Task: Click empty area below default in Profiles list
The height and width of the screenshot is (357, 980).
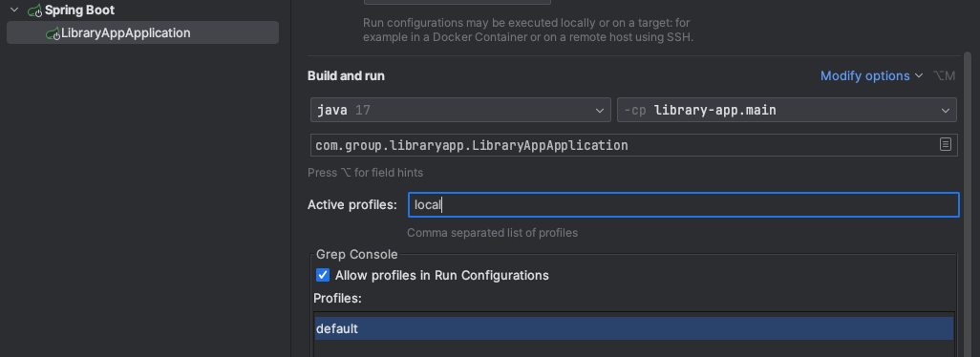Action: (633, 348)
